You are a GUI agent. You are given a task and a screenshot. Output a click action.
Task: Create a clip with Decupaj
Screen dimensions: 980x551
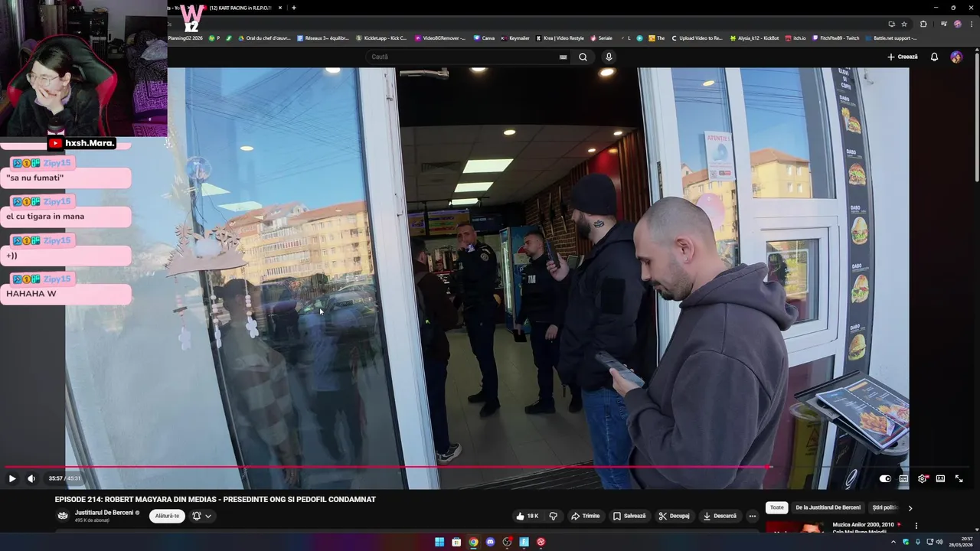[674, 516]
